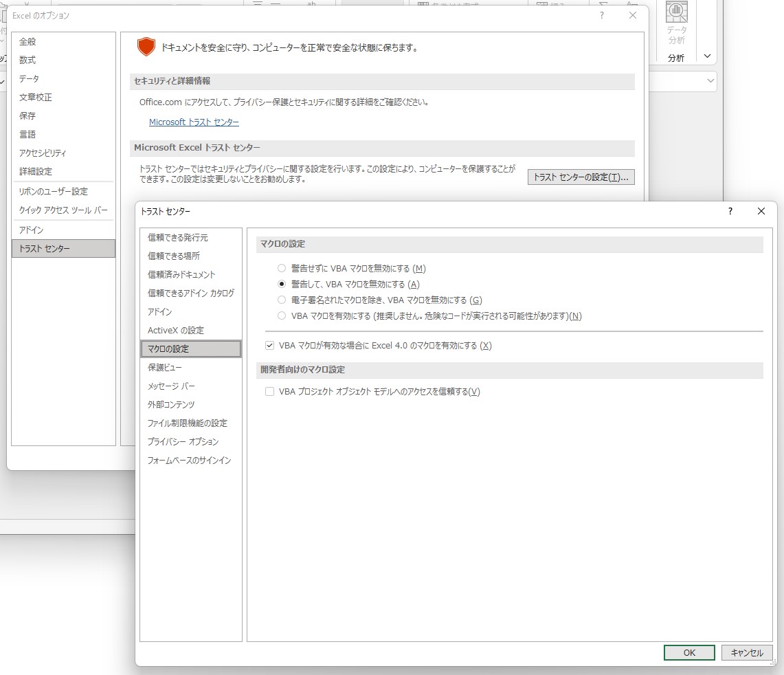Screen dimensions: 784x675
Task: Open トラスト センターの設定 dialog button
Action: point(581,177)
